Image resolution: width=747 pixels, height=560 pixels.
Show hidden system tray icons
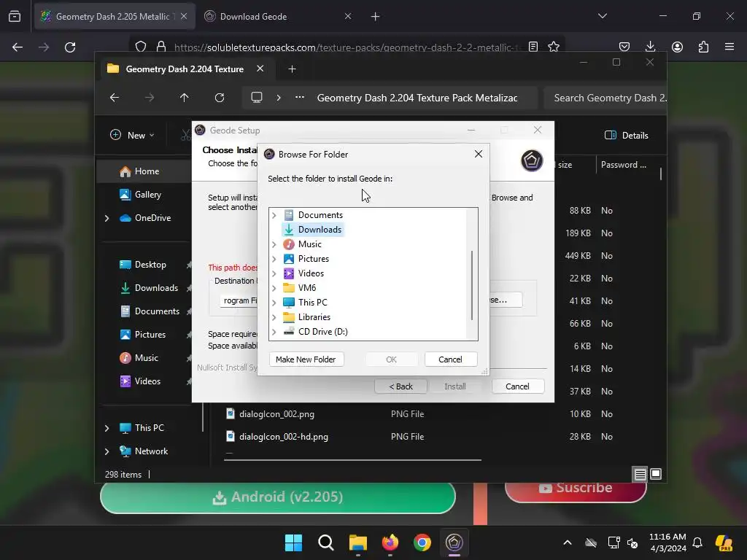click(568, 542)
